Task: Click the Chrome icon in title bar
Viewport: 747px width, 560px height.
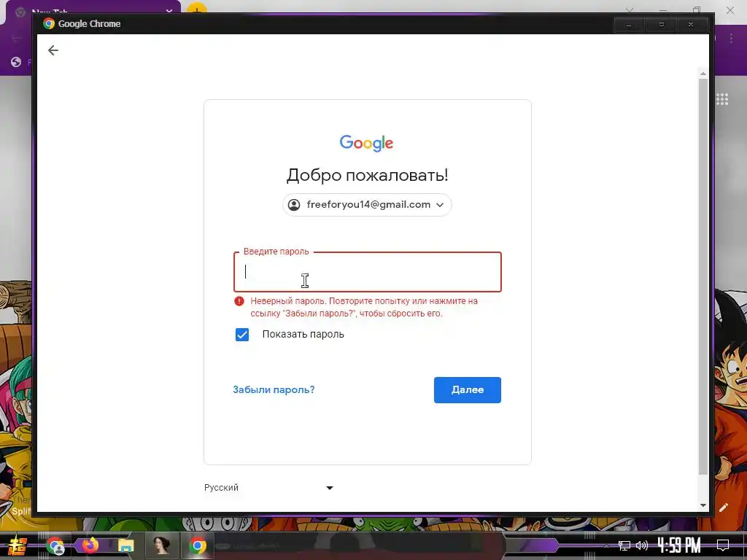Action: pyautogui.click(x=49, y=24)
